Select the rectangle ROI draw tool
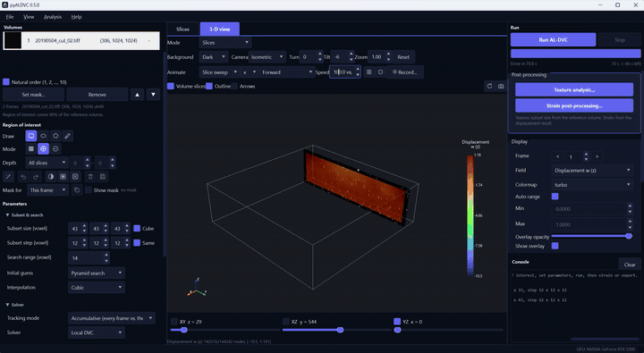644x353 pixels. (x=30, y=136)
